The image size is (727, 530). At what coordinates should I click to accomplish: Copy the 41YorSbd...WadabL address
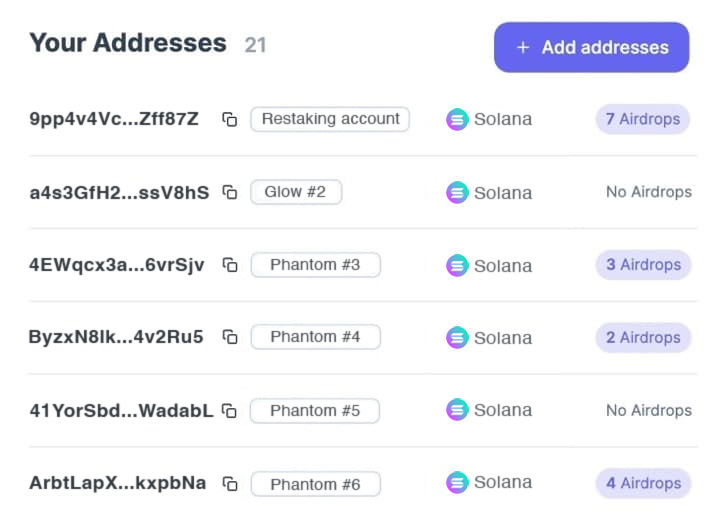pos(230,411)
